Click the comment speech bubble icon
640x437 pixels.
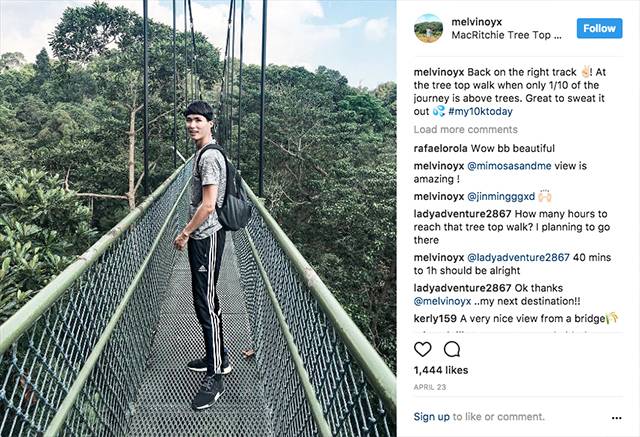click(x=452, y=349)
